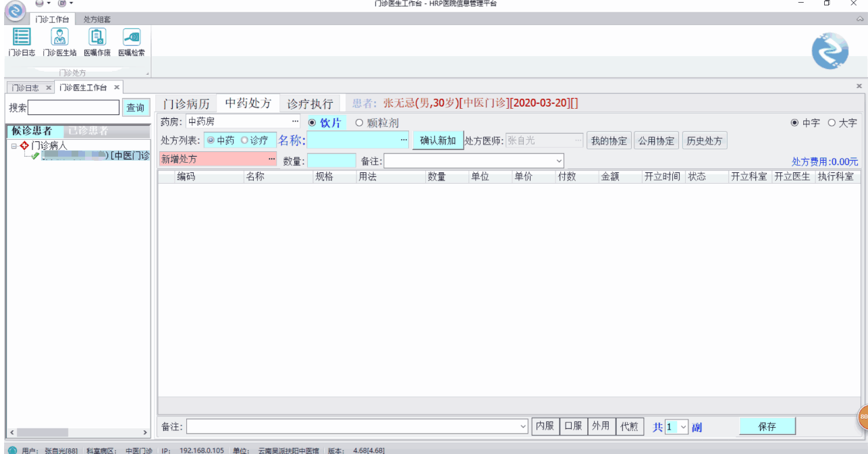Open the 门诊日志 ribbon icon
This screenshot has width=868, height=454.
[x=22, y=42]
